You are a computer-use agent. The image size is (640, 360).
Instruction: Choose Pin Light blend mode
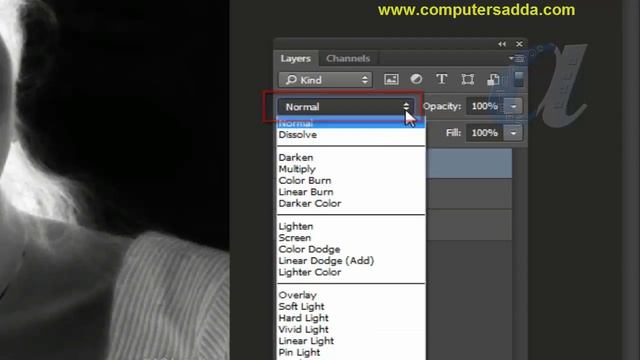(351, 352)
